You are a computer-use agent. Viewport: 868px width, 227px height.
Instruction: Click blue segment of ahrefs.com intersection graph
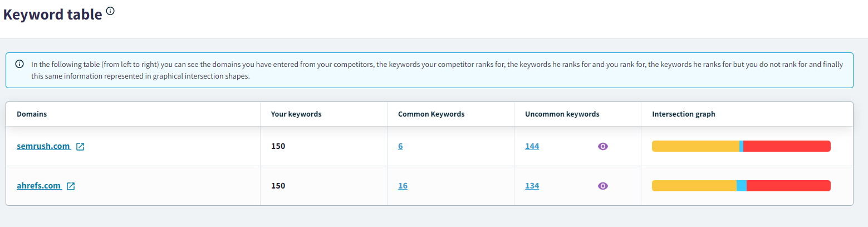tap(742, 186)
